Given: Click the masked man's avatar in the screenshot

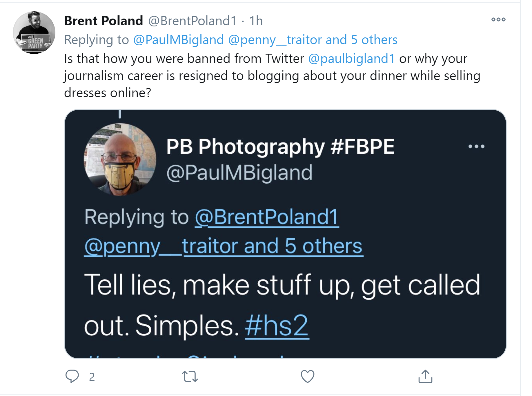Looking at the screenshot, I should 120,159.
